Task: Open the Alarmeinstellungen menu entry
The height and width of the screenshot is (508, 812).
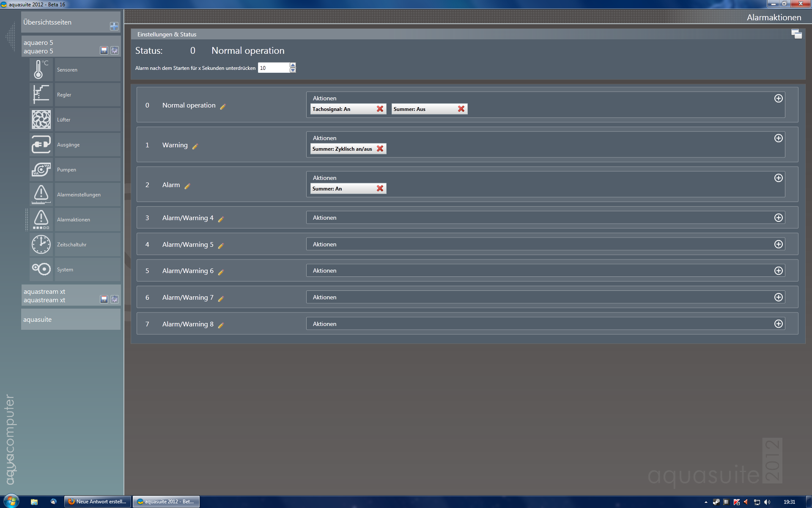Action: tap(79, 195)
